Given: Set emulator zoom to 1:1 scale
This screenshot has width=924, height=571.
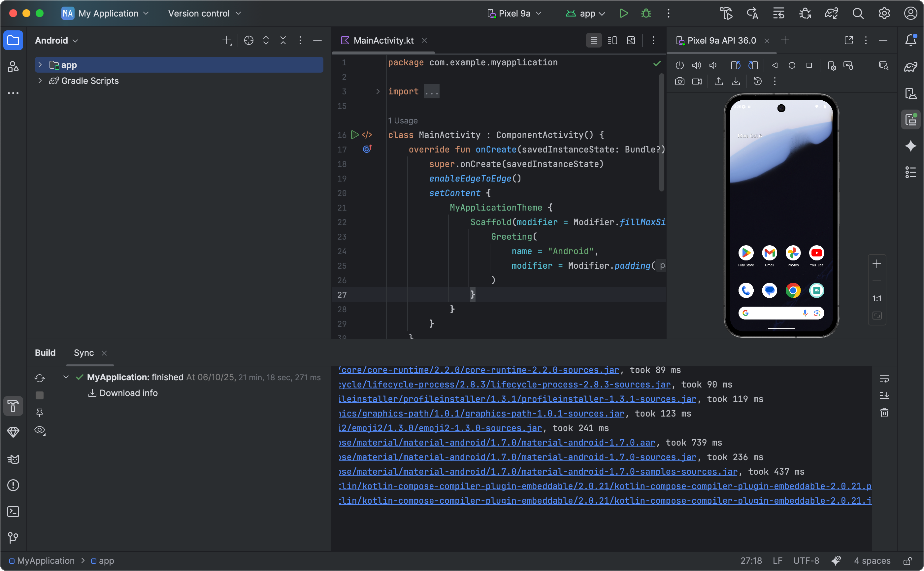Looking at the screenshot, I should (876, 298).
